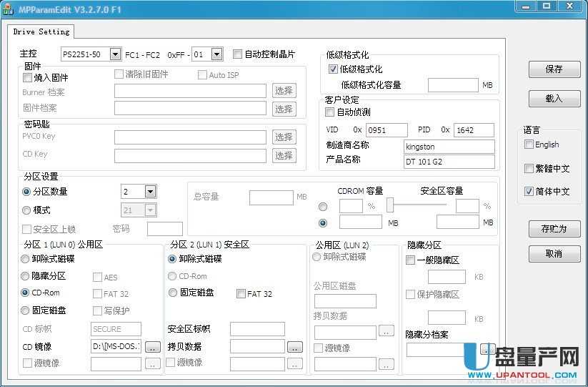Enable the 烧入固件 checkbox
Viewport: 588px width, 387px height.
[28, 78]
